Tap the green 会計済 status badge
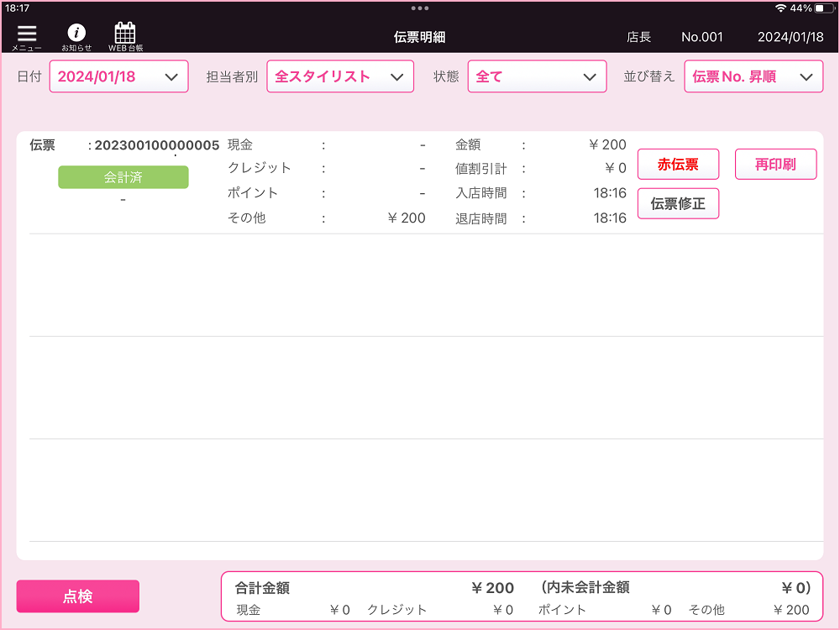Image resolution: width=840 pixels, height=630 pixels. tap(123, 177)
